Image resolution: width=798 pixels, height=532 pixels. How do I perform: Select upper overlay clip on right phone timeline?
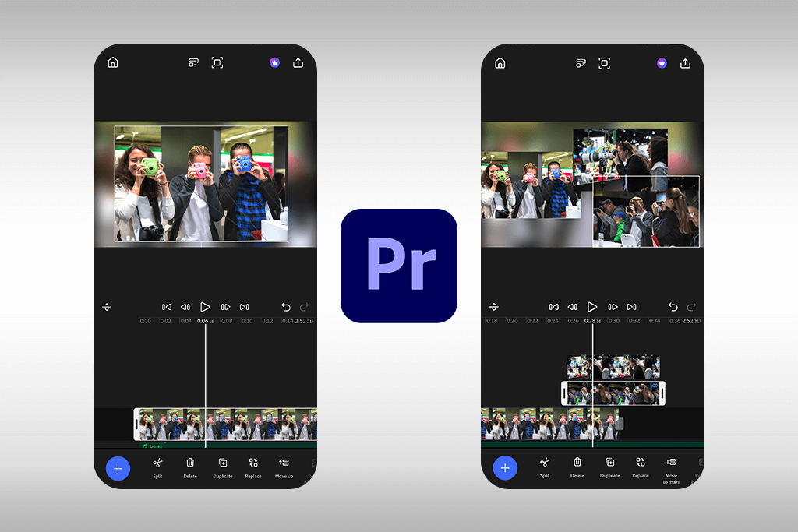613,367
